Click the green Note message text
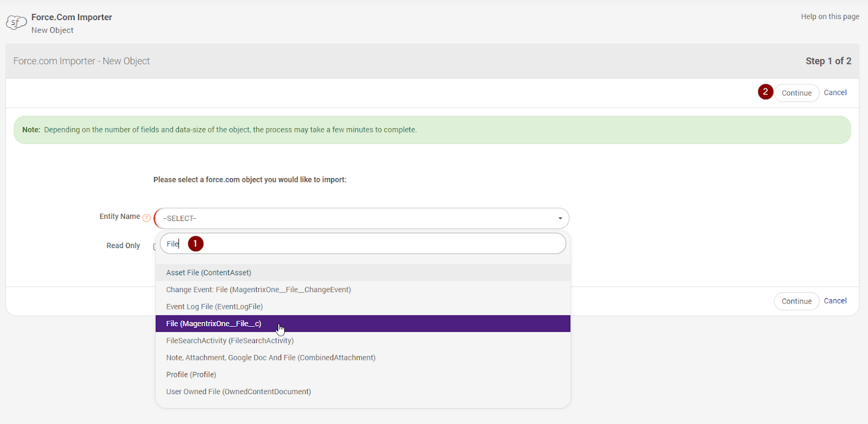The width and height of the screenshot is (868, 424). coord(219,130)
